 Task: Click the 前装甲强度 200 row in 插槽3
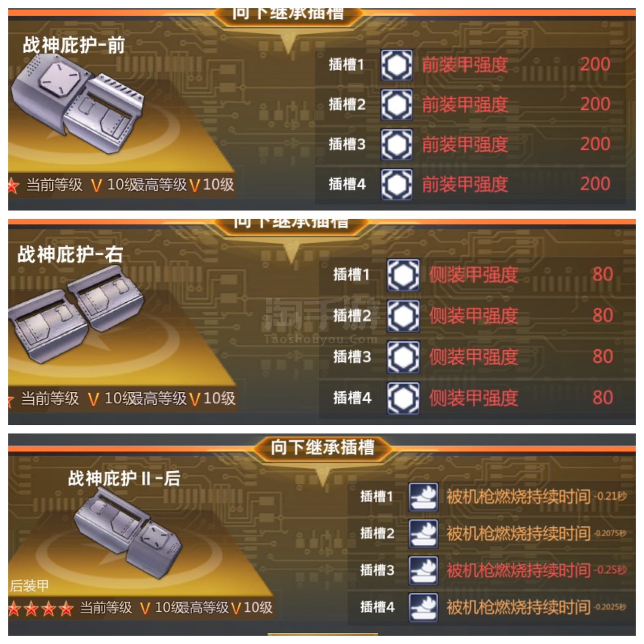470,144
